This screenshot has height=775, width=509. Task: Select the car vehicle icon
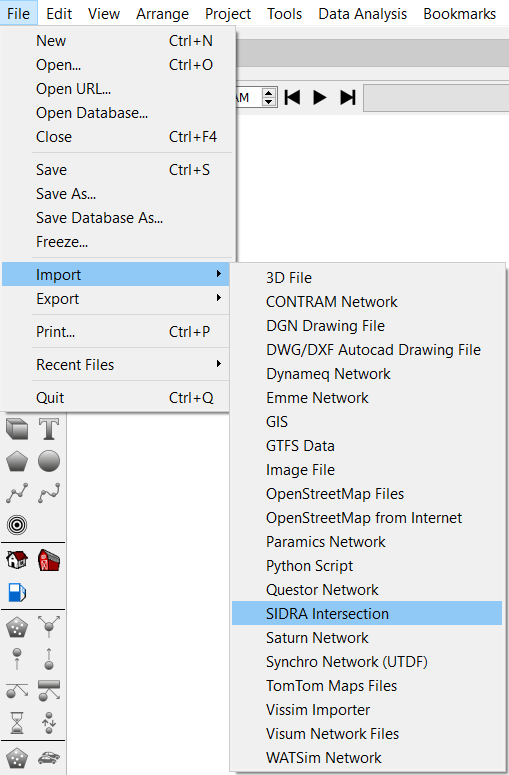(49, 757)
